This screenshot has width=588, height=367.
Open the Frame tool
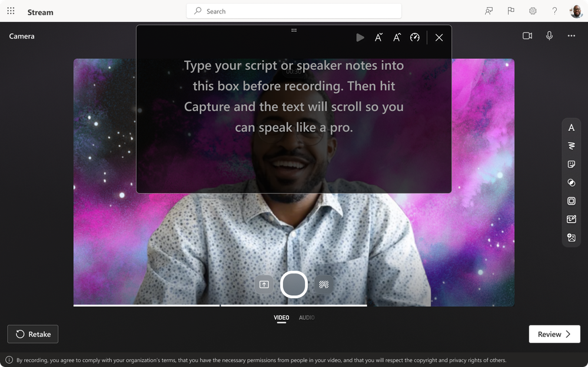point(571,201)
